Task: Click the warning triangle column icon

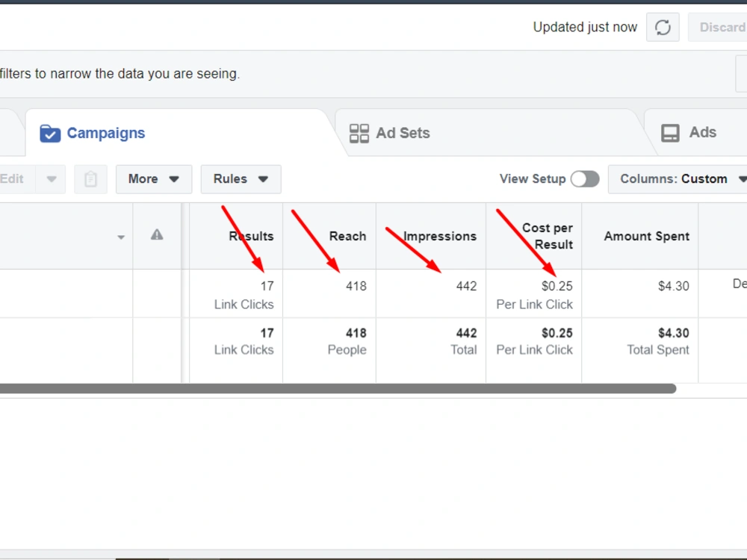Action: (157, 234)
